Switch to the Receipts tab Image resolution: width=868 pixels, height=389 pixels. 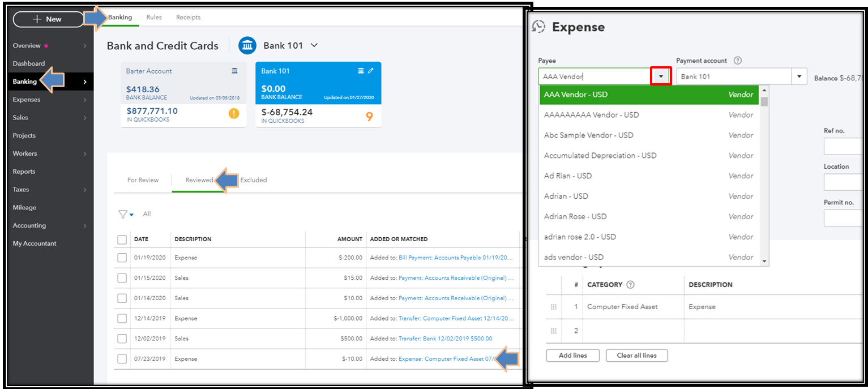pos(188,18)
